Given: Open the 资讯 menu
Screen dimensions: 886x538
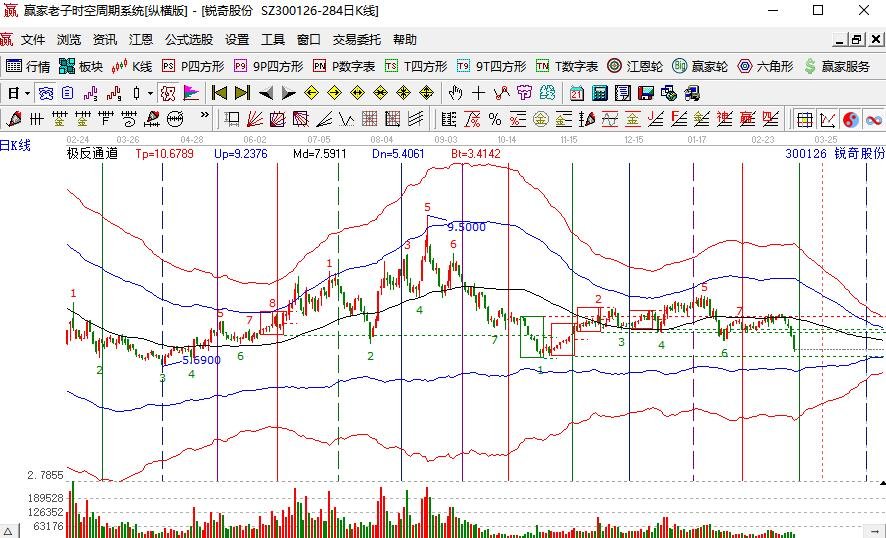Looking at the screenshot, I should pos(105,40).
